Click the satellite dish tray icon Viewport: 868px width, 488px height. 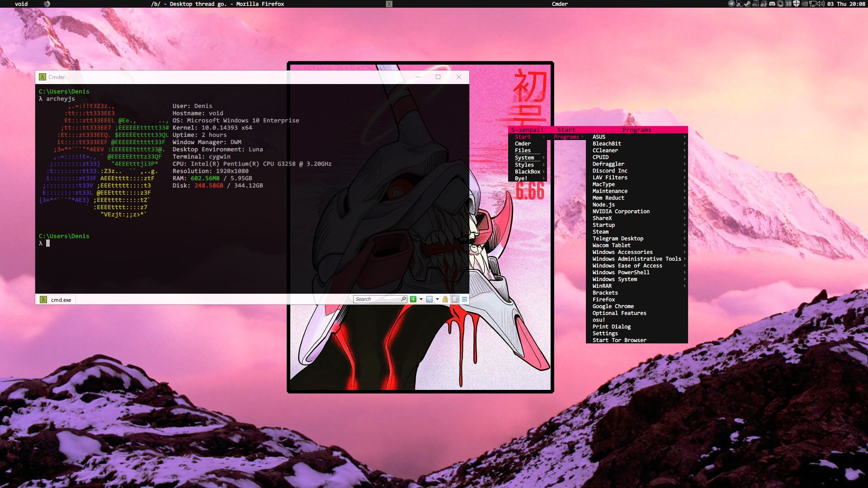740,4
